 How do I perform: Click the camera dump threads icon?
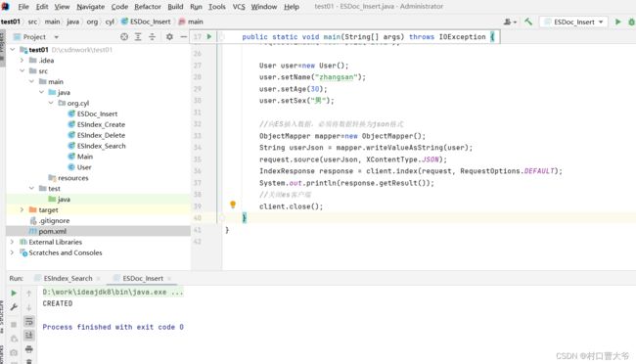(x=14, y=352)
